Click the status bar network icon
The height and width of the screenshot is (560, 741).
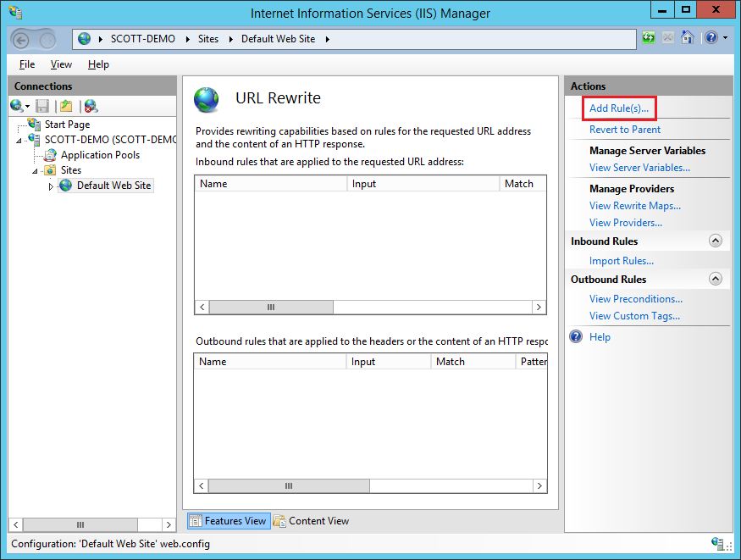[717, 543]
